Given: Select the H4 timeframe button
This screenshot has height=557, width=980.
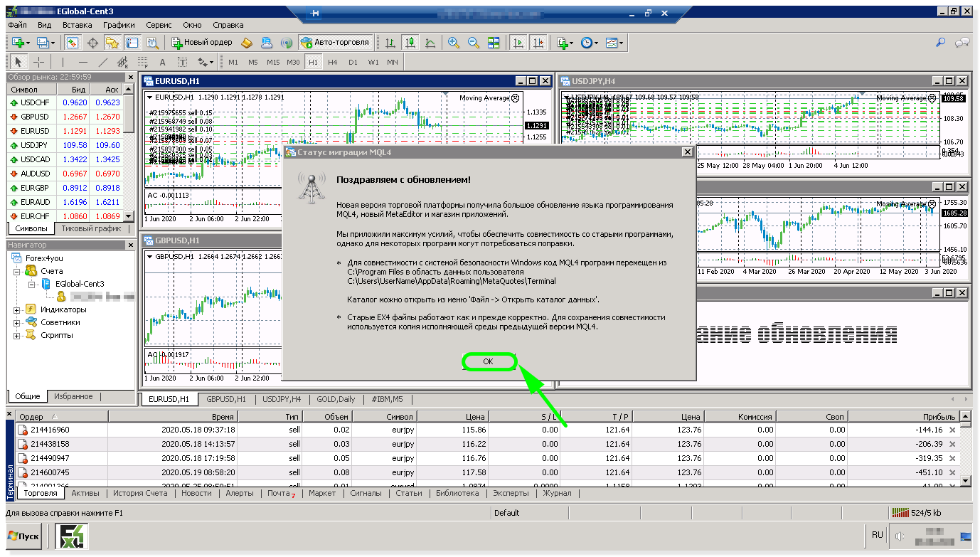Looking at the screenshot, I should click(333, 62).
